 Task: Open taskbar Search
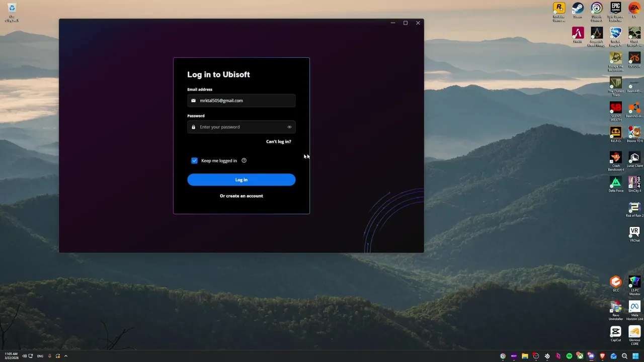pos(624,356)
